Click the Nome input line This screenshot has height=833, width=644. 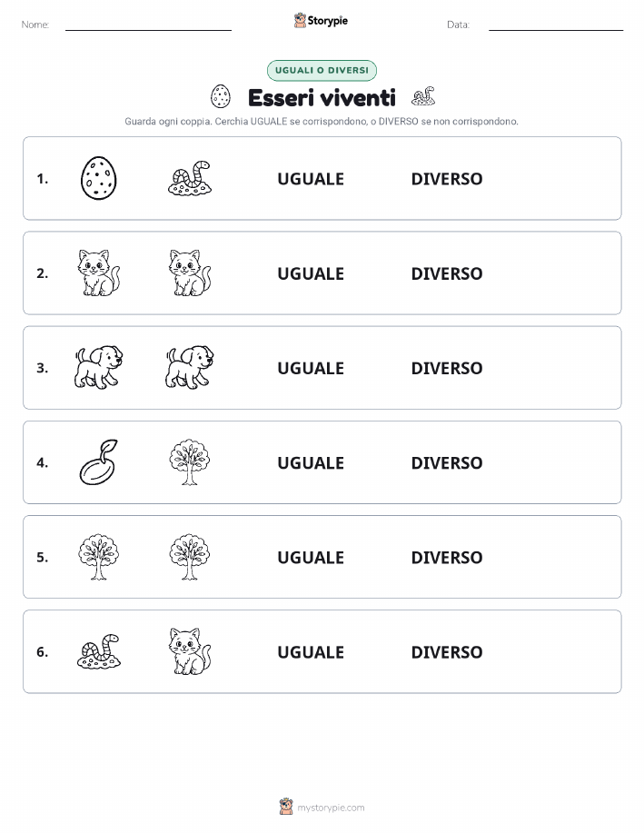click(148, 25)
